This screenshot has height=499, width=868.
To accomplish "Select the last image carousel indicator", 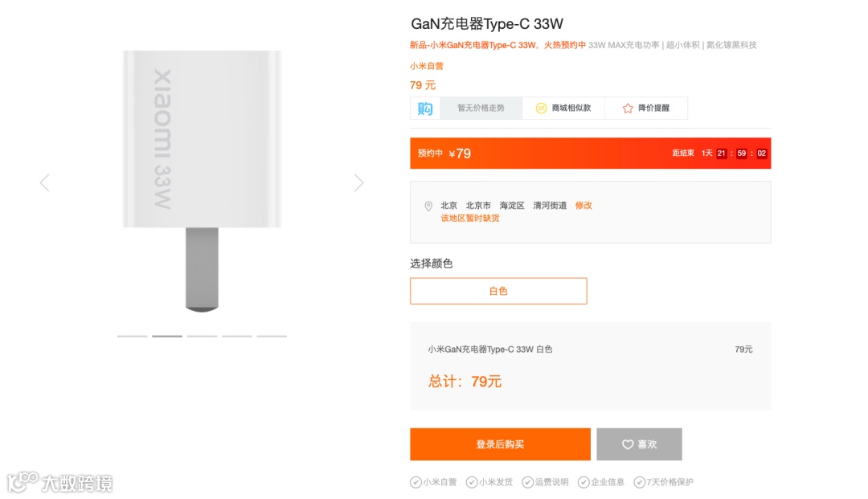I will [x=272, y=336].
